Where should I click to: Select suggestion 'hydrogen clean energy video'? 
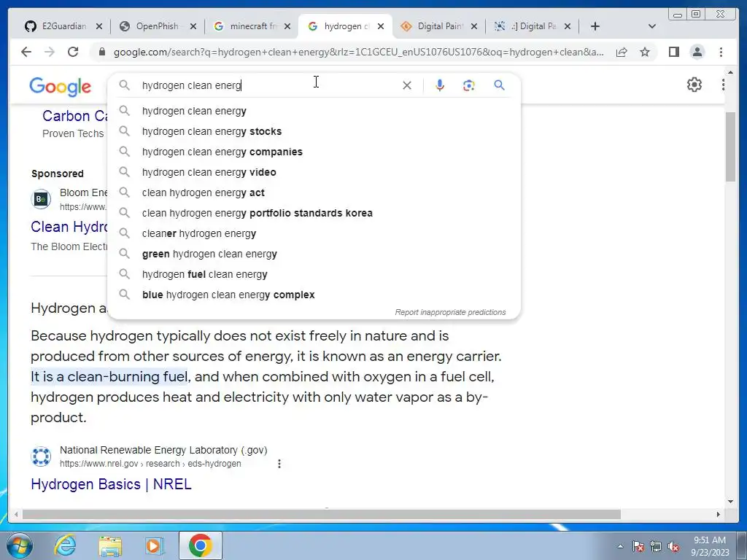point(314,172)
